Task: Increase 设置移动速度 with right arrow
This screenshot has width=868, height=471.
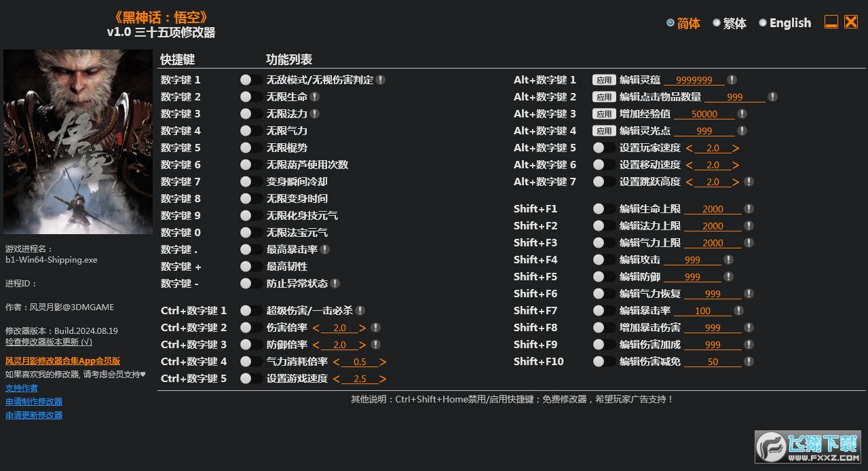Action: pos(736,165)
